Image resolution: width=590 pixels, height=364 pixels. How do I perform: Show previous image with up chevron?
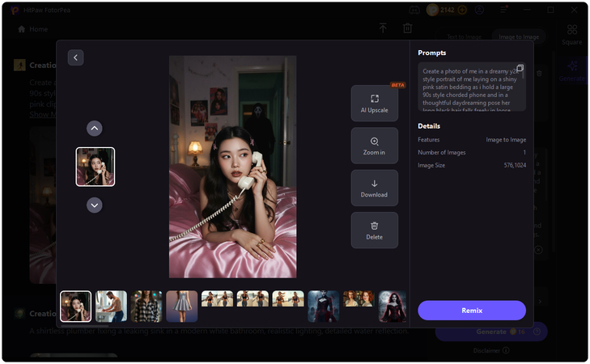[95, 129]
